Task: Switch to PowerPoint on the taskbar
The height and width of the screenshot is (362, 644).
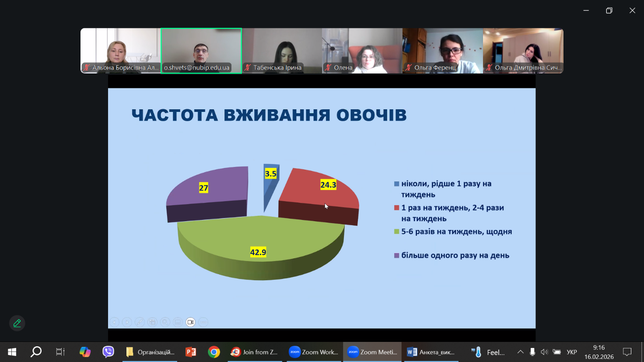Action: [x=191, y=352]
